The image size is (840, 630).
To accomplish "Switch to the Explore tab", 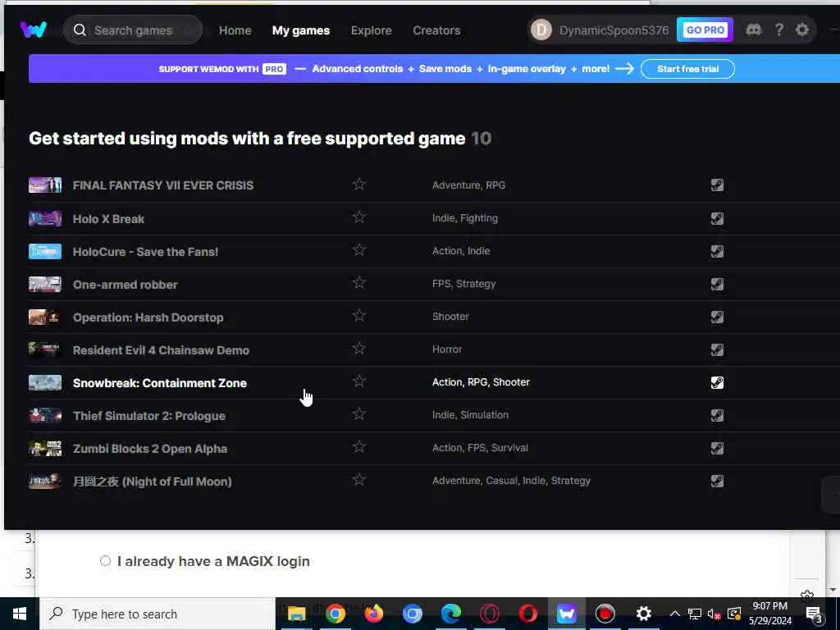I will (x=371, y=30).
